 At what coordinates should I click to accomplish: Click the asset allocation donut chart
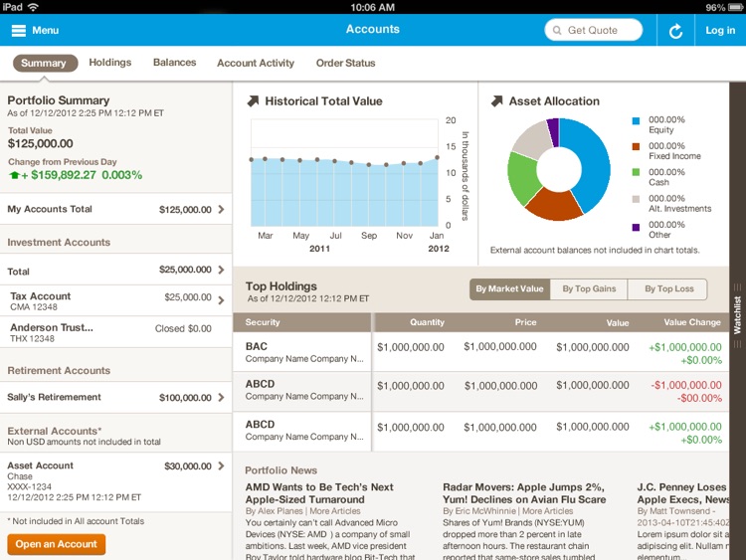[x=559, y=169]
